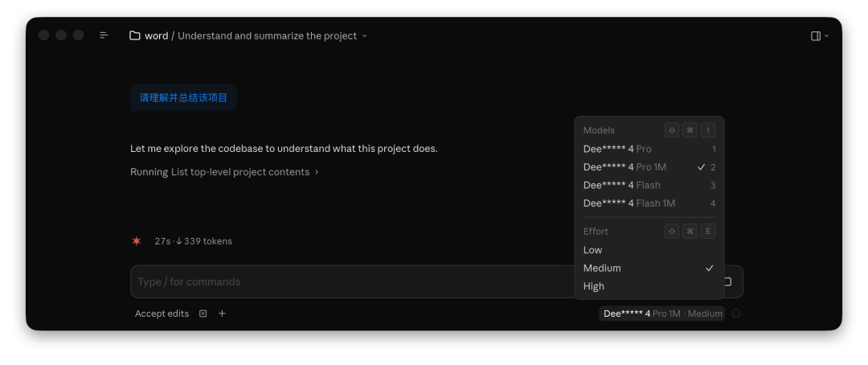Expand the Running List top-level project contents step

tap(225, 172)
